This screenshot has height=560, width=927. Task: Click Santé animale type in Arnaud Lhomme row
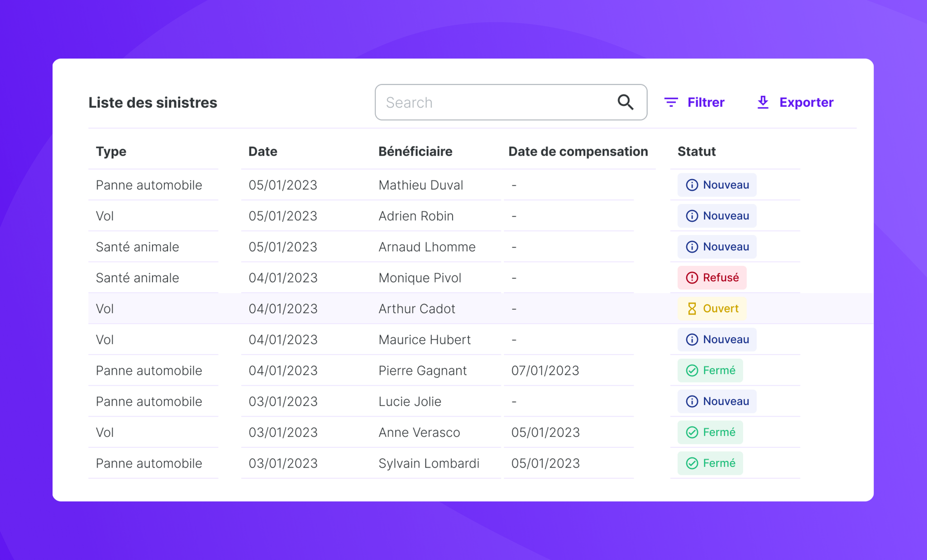click(x=137, y=247)
